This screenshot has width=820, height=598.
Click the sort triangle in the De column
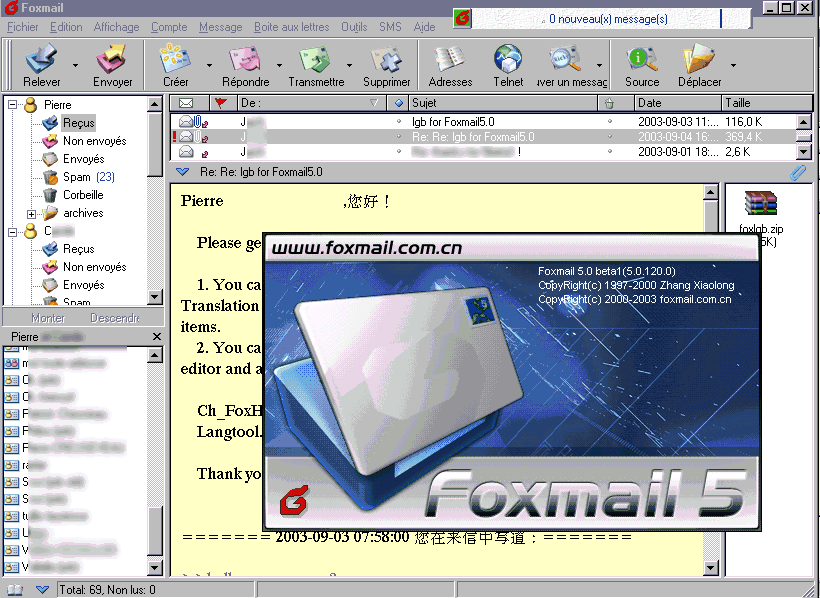coord(374,103)
